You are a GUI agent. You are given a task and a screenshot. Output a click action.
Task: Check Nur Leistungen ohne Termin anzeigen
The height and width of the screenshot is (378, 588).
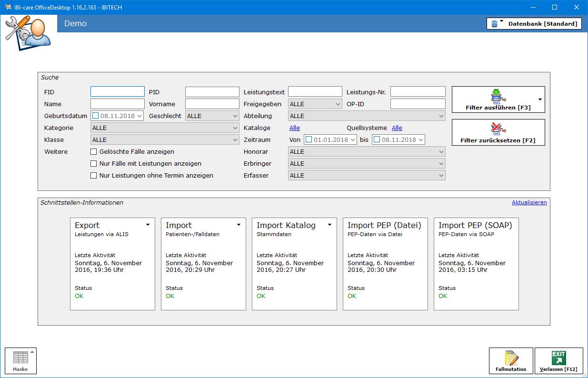point(94,176)
